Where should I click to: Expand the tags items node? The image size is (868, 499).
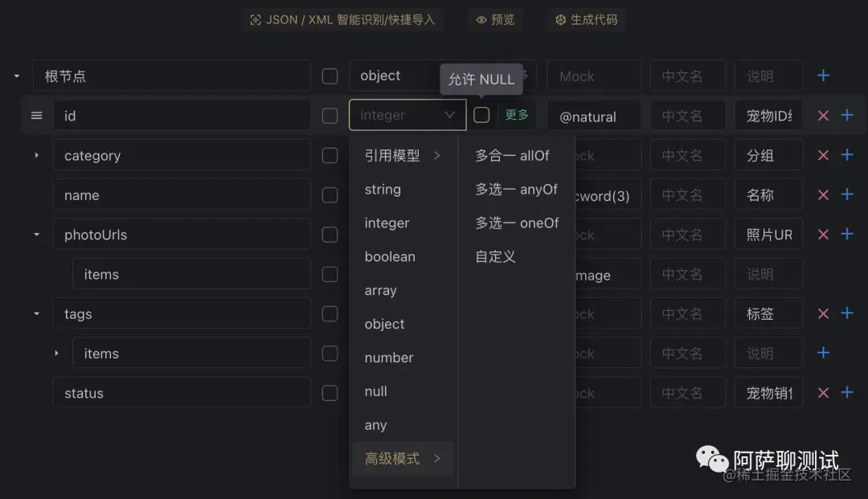(56, 352)
